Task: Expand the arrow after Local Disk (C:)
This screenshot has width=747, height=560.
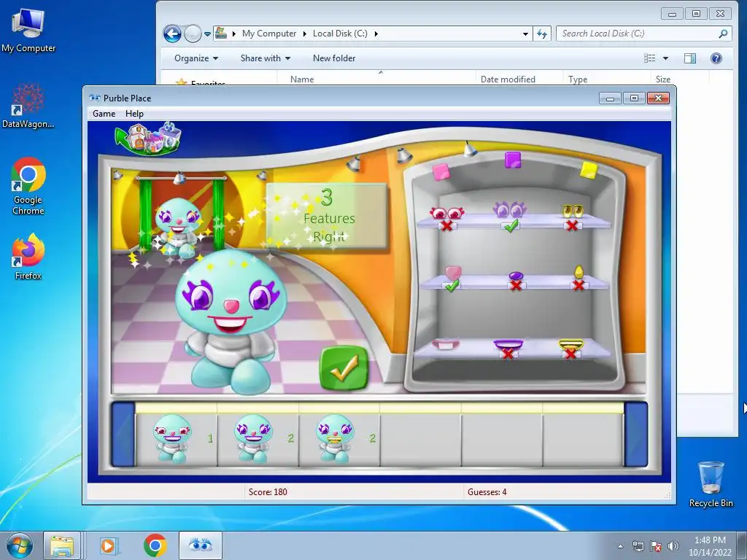Action: (376, 34)
